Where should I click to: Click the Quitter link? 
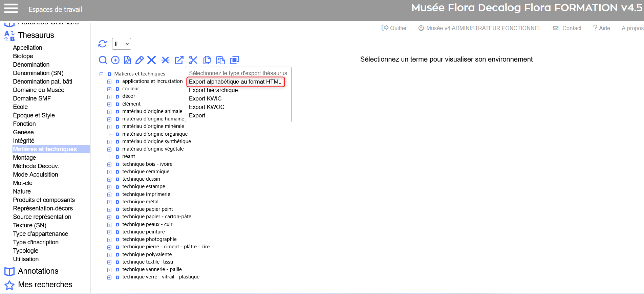coord(398,28)
